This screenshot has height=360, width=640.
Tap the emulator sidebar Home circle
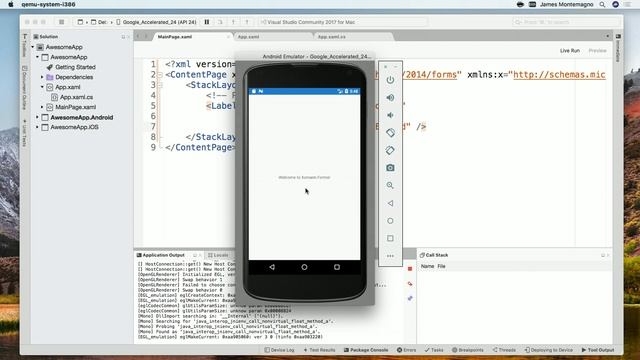390,221
